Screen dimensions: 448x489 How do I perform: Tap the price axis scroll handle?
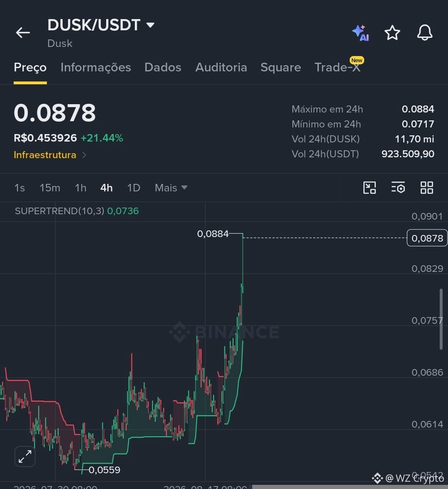click(x=441, y=319)
